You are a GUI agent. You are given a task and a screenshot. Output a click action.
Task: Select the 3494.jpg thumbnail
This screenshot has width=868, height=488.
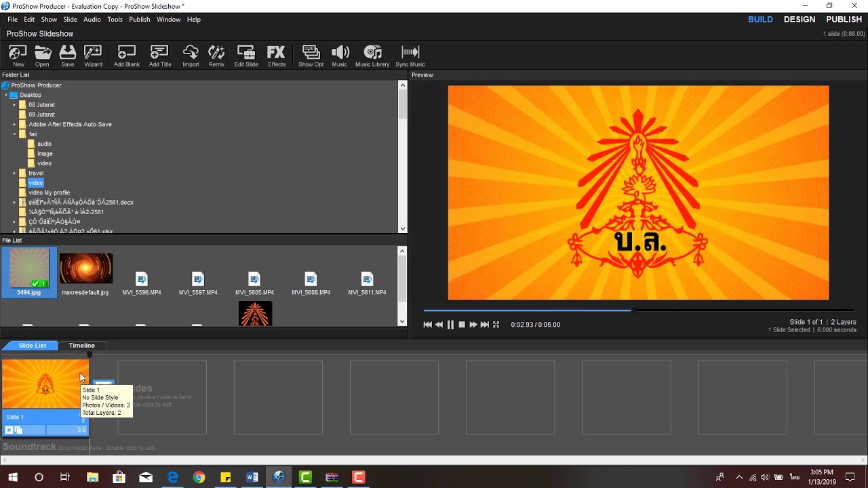click(x=29, y=272)
